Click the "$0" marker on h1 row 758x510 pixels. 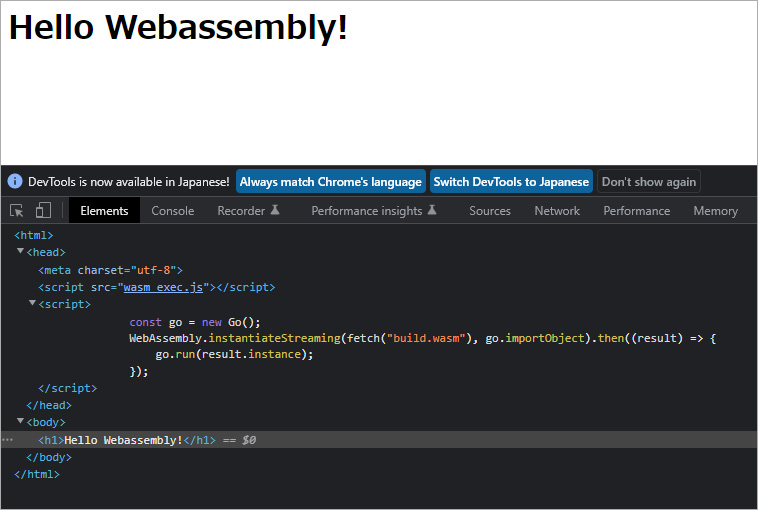[x=249, y=440]
